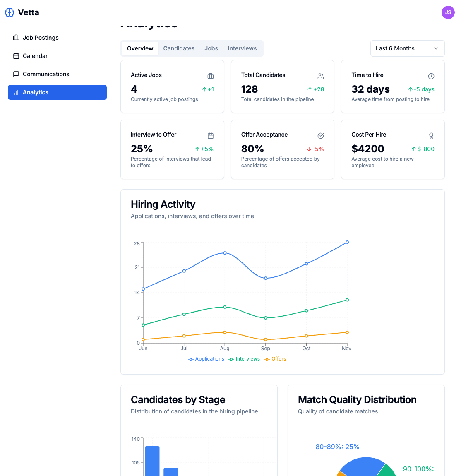Select the Interviews analytics tab

coord(242,48)
